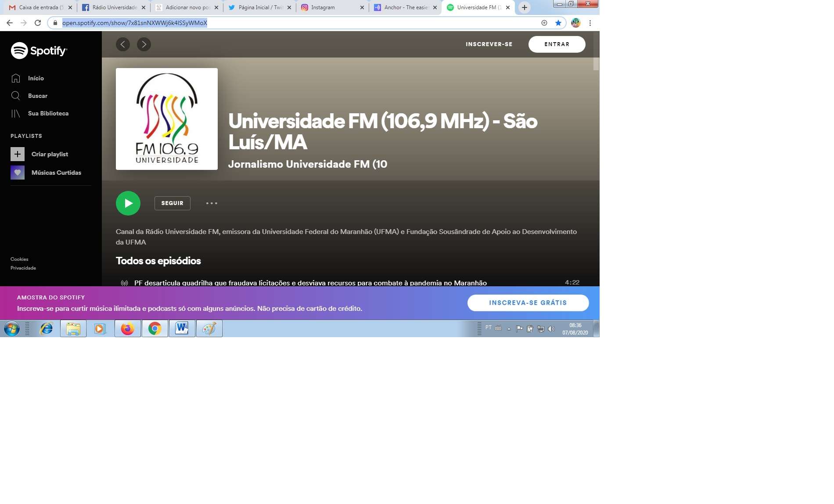
Task: Open Músicas Curtidas heart icon
Action: pos(18,173)
